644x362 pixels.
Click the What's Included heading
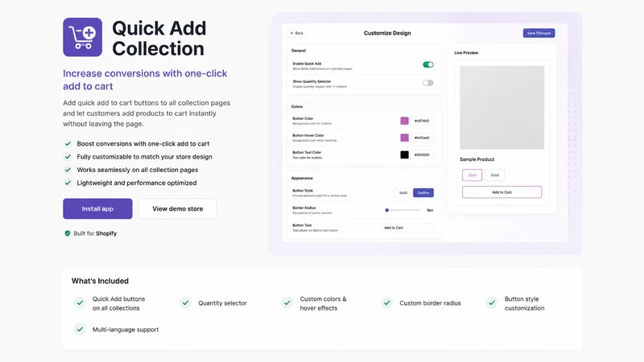pyautogui.click(x=100, y=281)
